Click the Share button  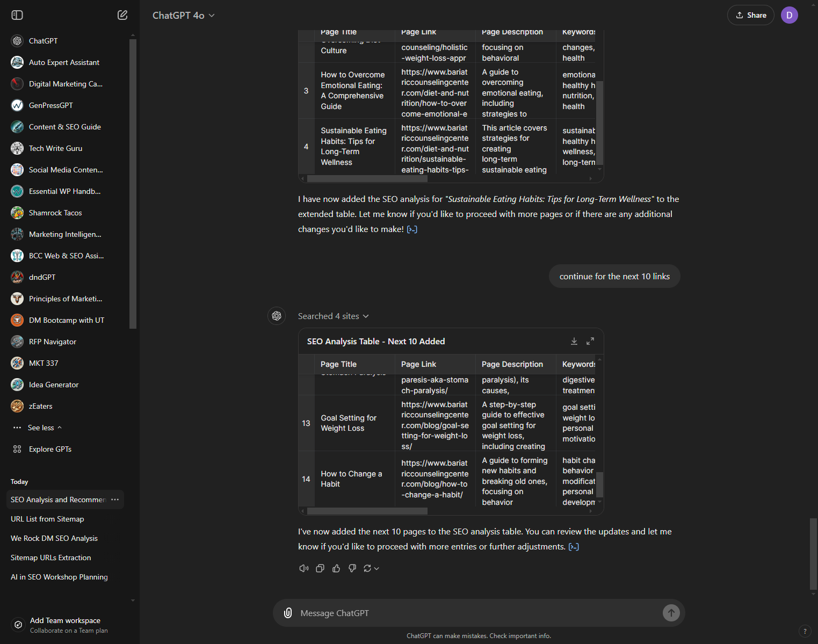tap(750, 15)
